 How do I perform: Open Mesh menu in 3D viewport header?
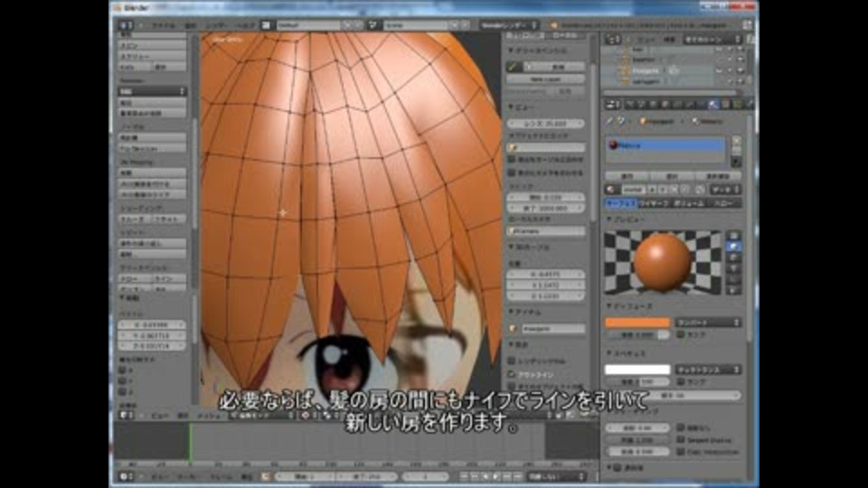point(209,415)
